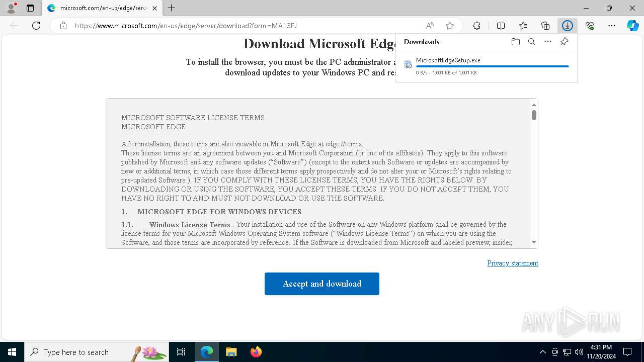Click the Windows License Terms bold text
The image size is (644, 362).
(x=190, y=225)
